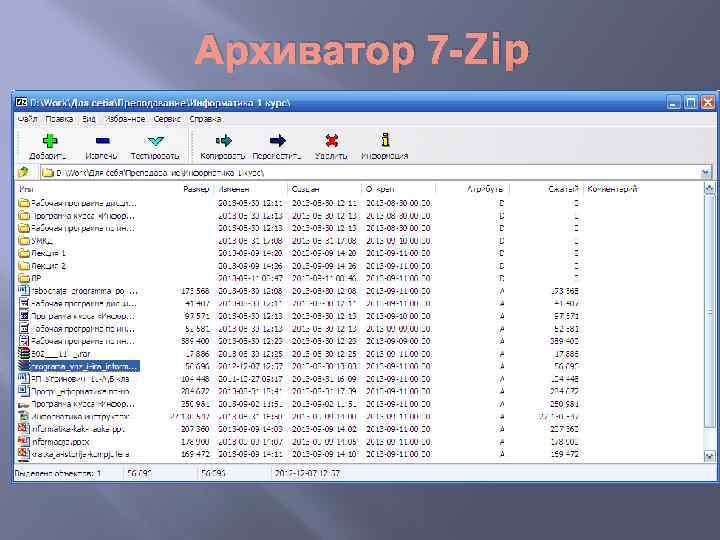This screenshot has width=720, height=540.
Task: Click the file list scrollbar down arrow
Action: (x=709, y=456)
